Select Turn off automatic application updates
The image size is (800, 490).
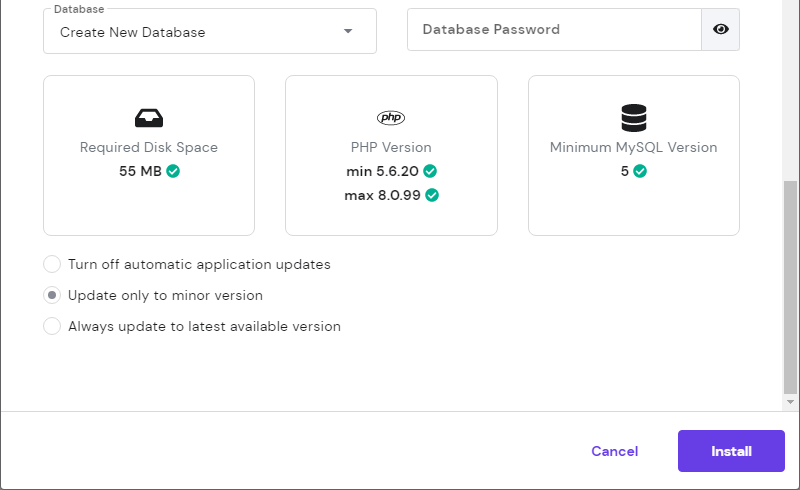52,265
